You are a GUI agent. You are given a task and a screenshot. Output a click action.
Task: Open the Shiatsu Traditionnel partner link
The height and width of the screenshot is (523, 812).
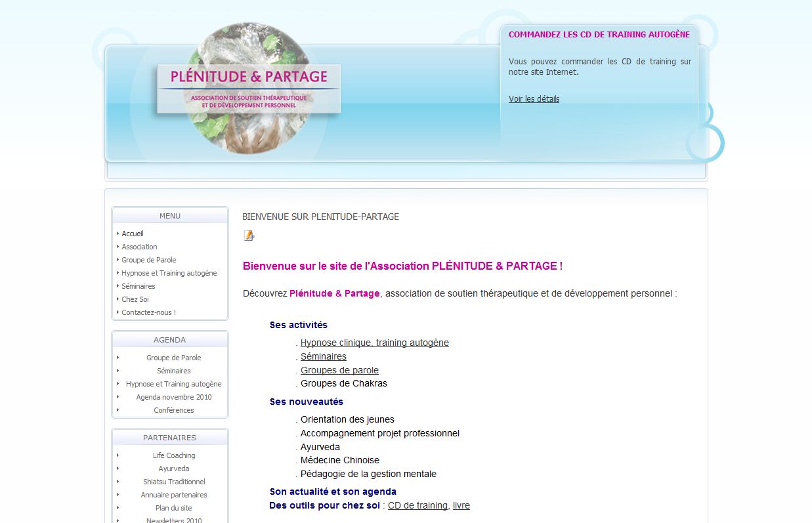coord(174,482)
